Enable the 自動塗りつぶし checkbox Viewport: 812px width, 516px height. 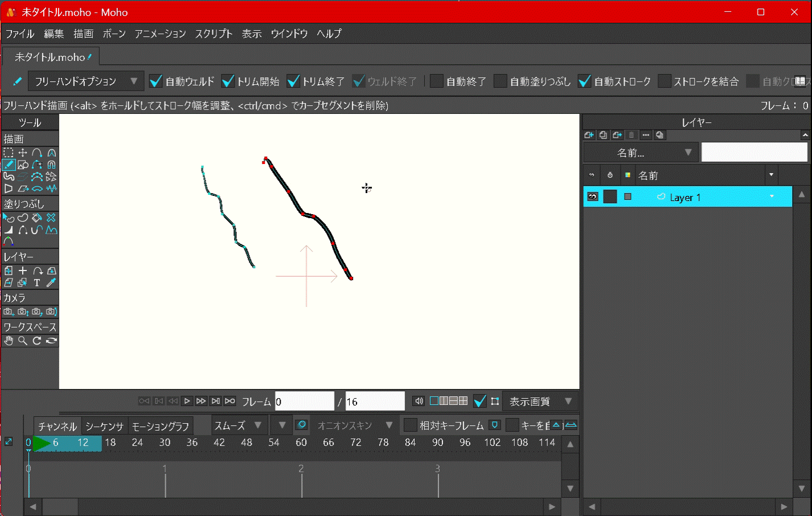500,81
